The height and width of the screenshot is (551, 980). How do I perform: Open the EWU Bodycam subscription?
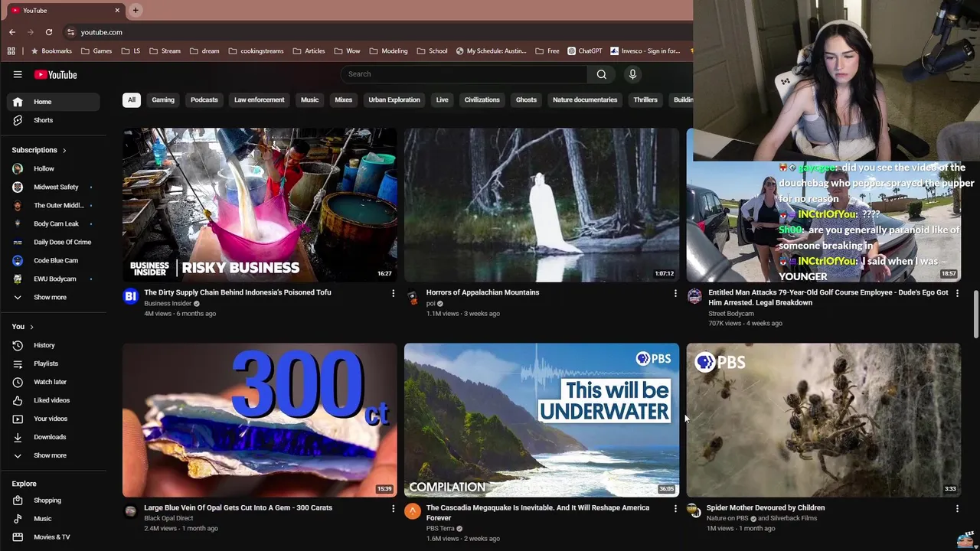click(54, 279)
